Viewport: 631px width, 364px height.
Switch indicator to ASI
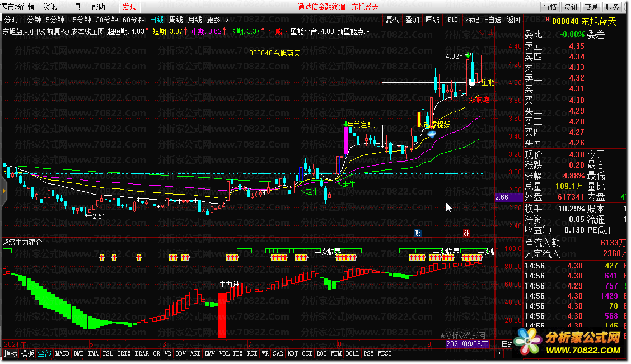point(195,353)
